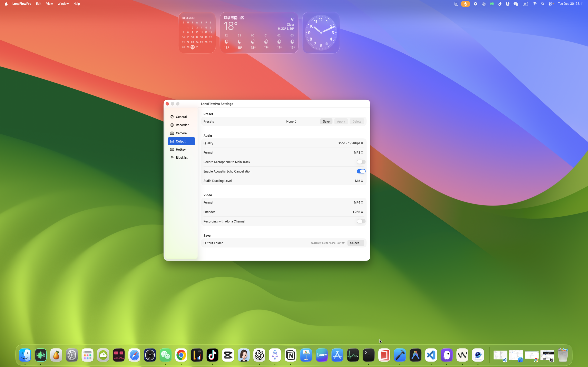
Task: Toggle Recording with Alpha Channel
Action: (x=361, y=221)
